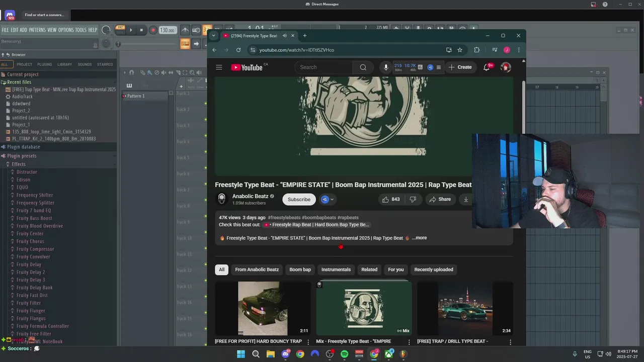Open the FL Studio playlist view icon
This screenshot has width=644, height=362.
185,44
